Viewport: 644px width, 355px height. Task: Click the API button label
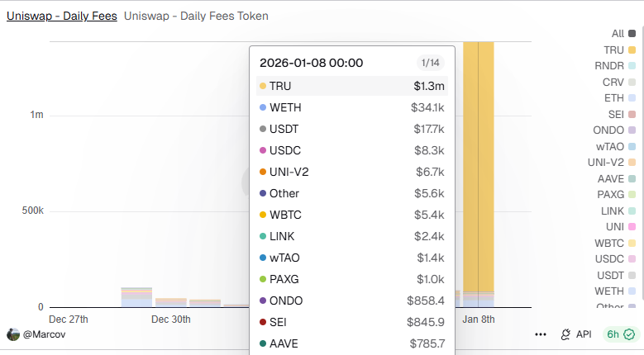(584, 334)
